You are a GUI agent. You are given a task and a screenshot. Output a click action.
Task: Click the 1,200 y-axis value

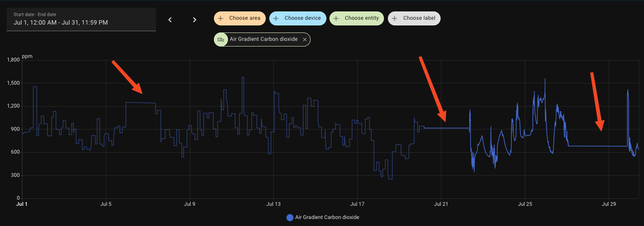click(14, 106)
